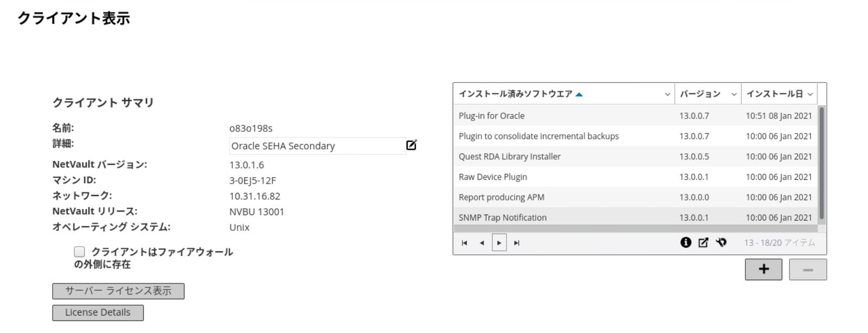Screen dimensions: 868x333
Task: Select Report producing APM row
Action: pos(636,197)
